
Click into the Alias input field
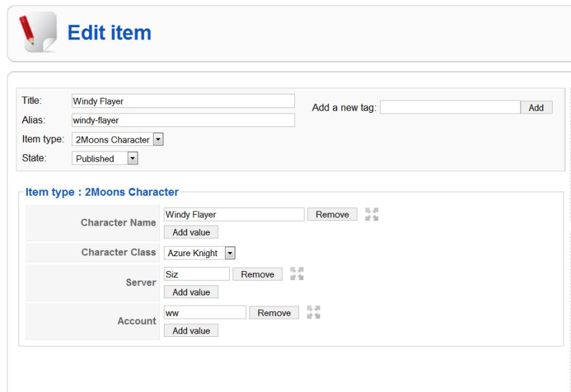click(183, 120)
